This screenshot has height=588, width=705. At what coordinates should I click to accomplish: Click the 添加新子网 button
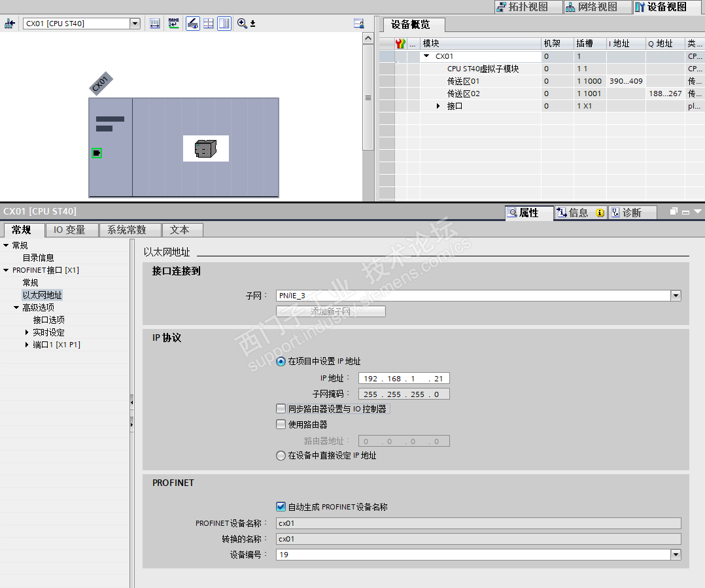[x=330, y=311]
